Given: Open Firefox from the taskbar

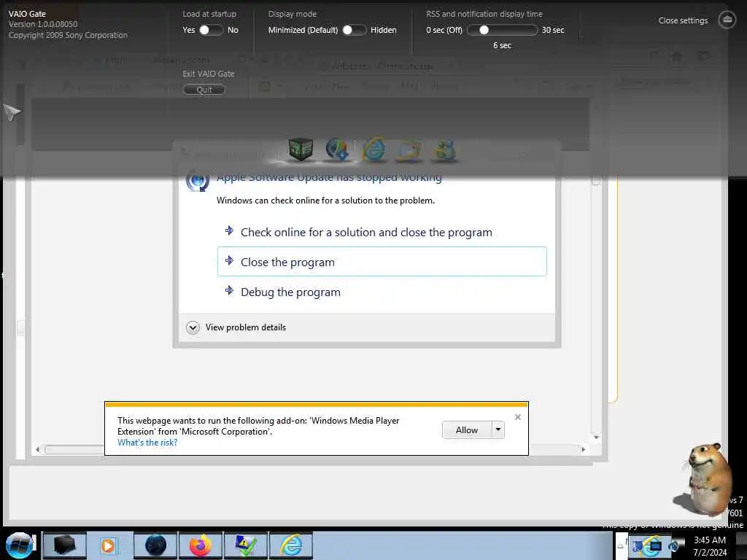Looking at the screenshot, I should coord(201,545).
